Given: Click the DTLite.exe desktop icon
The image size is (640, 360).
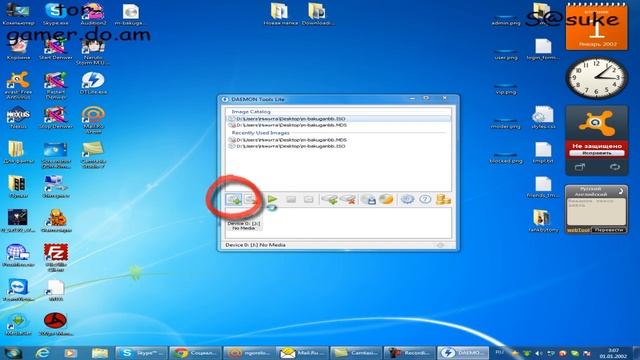Looking at the screenshot, I should click(x=93, y=83).
